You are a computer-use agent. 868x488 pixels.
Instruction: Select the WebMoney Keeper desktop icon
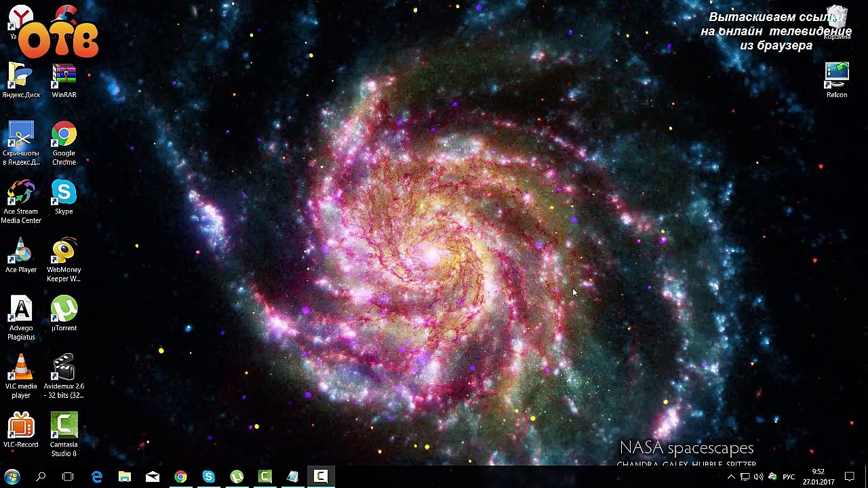point(64,260)
